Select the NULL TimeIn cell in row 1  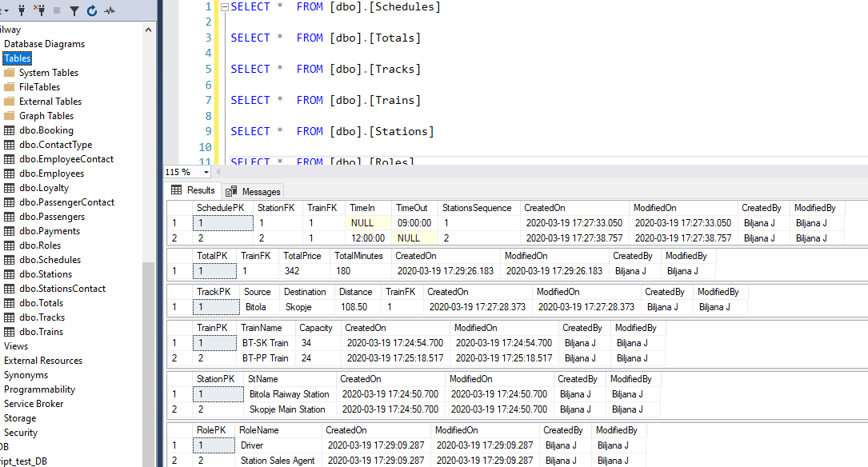[x=362, y=223]
